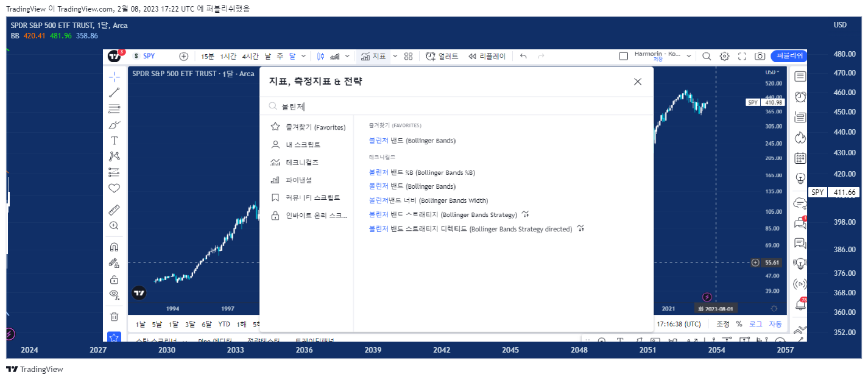Close the indicators dialog
This screenshot has height=380, width=868.
pos(638,82)
